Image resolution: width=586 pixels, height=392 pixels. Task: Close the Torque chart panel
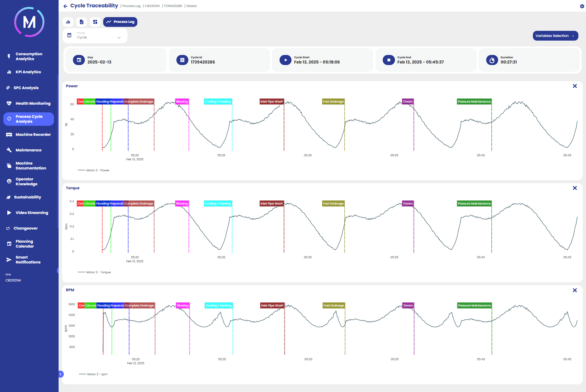pyautogui.click(x=575, y=188)
